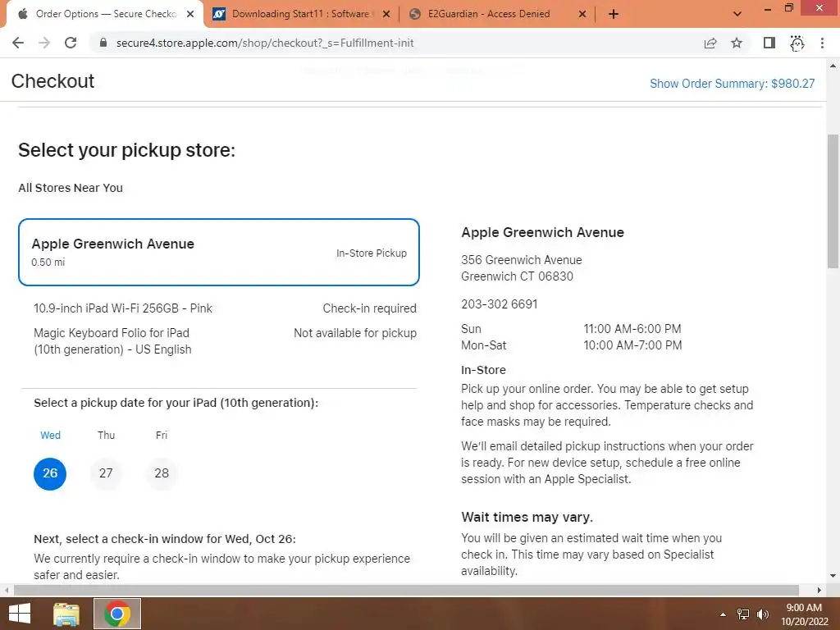Open the Windows Start menu
840x630 pixels.
pyautogui.click(x=20, y=614)
